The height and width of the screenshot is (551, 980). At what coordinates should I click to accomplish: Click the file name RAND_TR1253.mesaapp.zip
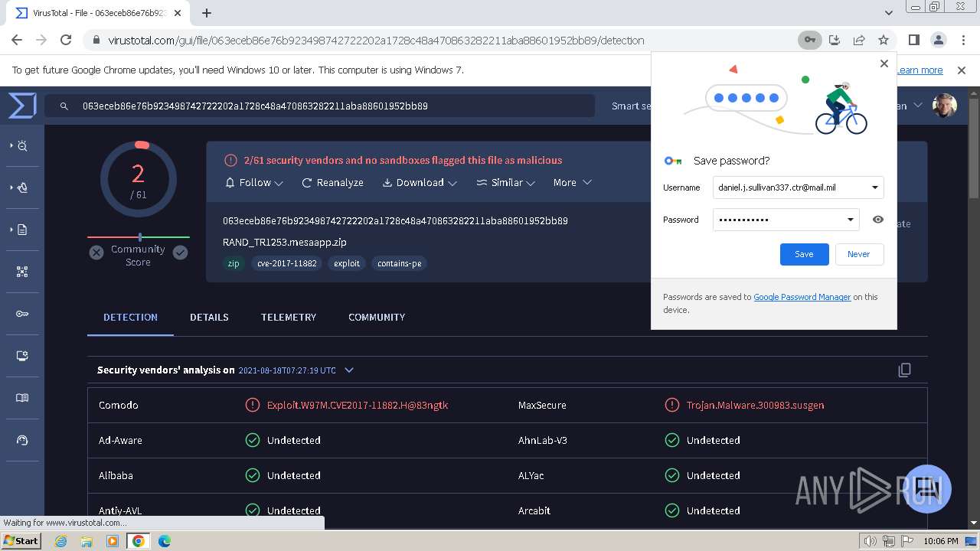point(285,242)
